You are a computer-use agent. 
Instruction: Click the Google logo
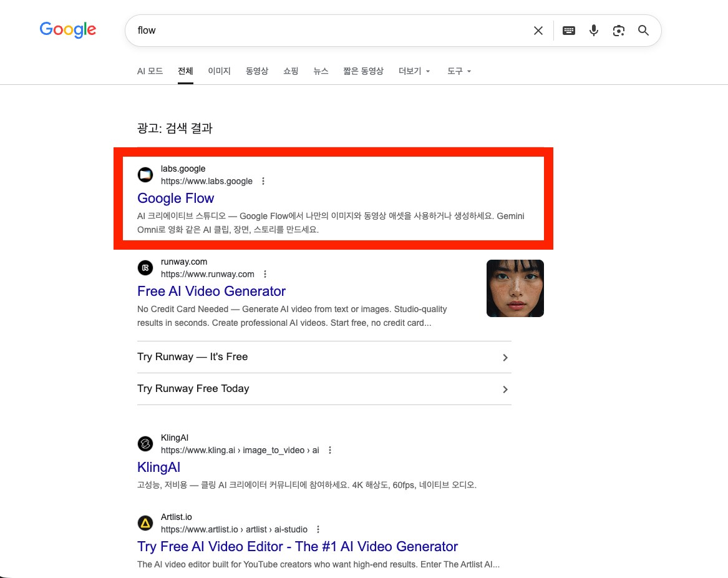click(68, 30)
